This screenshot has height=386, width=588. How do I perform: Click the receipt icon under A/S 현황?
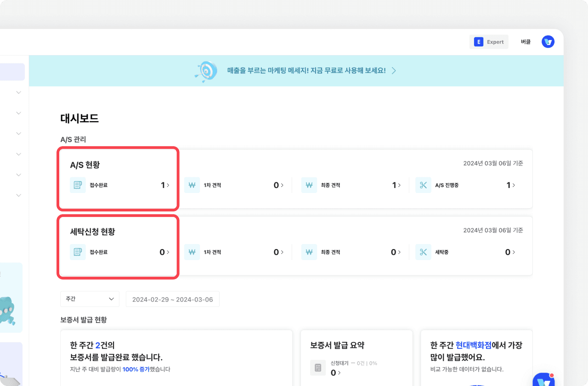click(x=78, y=185)
